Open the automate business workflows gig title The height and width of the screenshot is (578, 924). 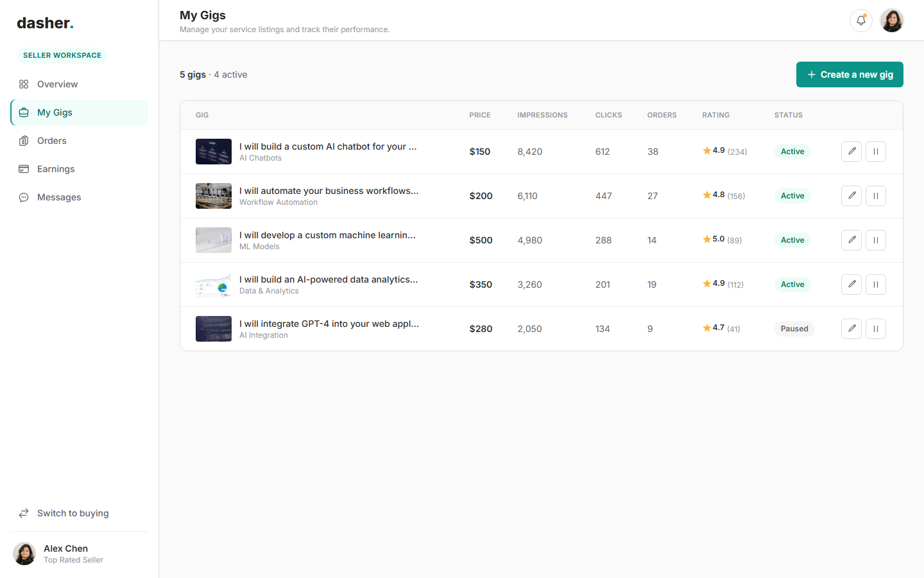(329, 191)
